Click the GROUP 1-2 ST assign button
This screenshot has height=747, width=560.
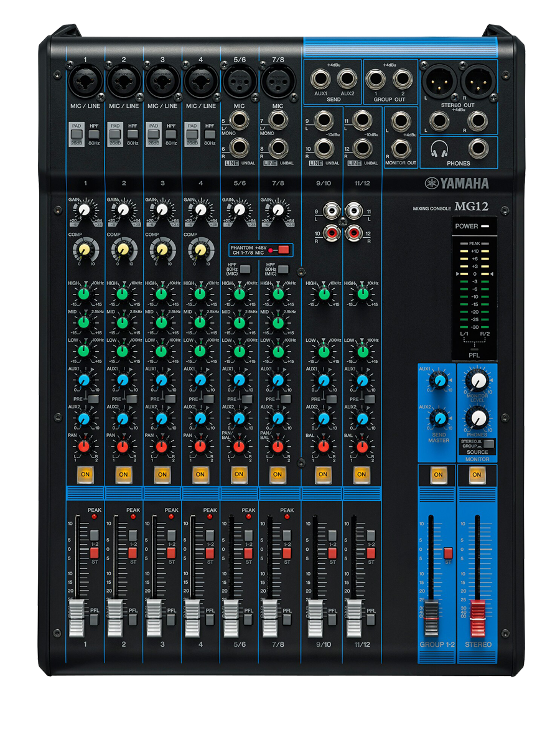[x=449, y=553]
